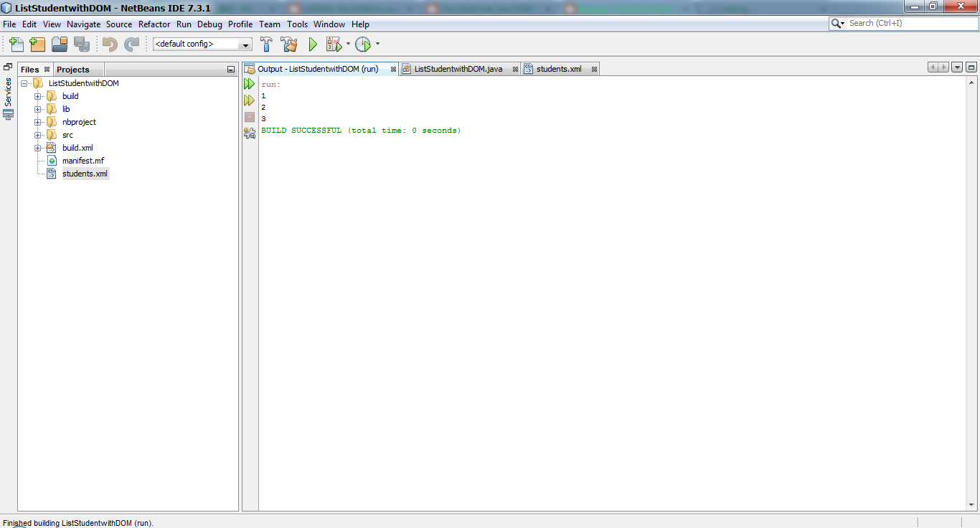Select the build folder in tree
The height and width of the screenshot is (528, 980).
pyautogui.click(x=70, y=96)
